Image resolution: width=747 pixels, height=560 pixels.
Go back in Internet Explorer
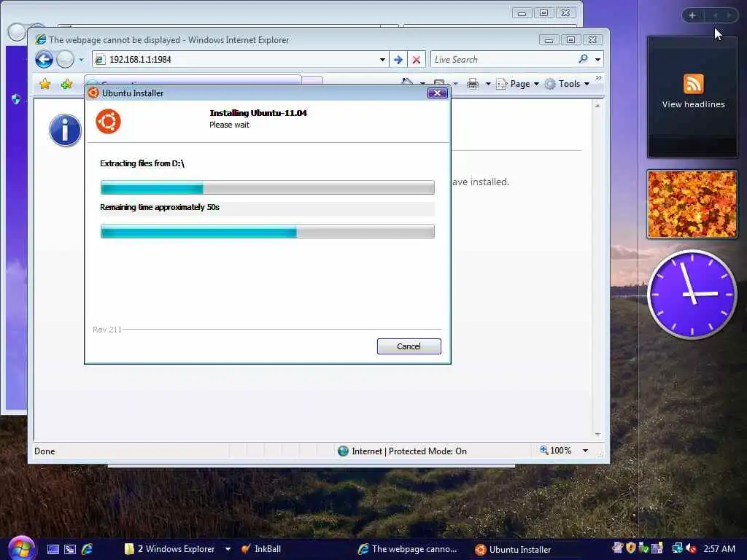44,60
